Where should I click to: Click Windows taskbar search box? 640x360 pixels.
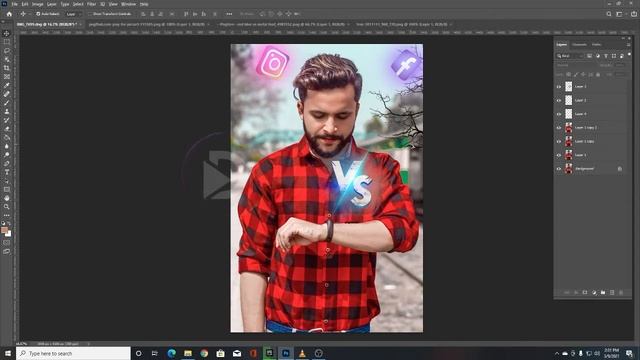[73, 353]
